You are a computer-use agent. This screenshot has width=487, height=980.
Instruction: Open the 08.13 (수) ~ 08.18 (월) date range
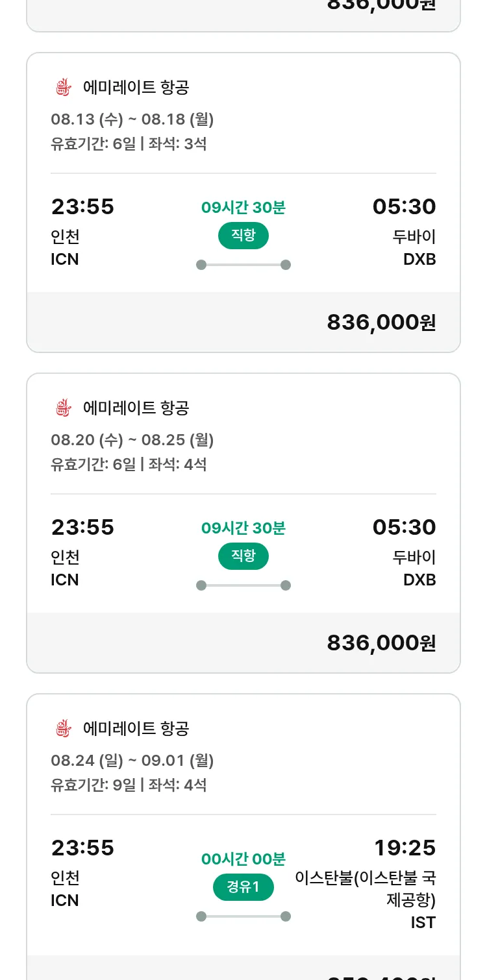132,119
